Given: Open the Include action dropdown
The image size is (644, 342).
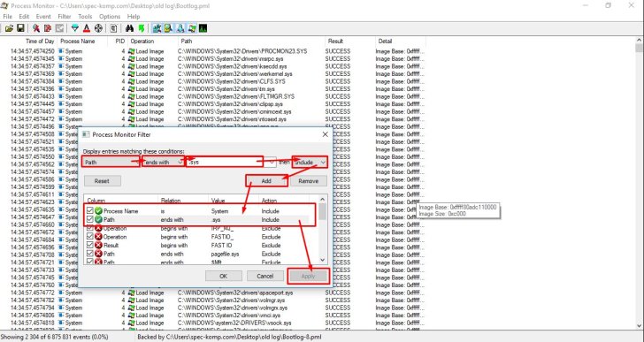Looking at the screenshot, I should pos(310,162).
